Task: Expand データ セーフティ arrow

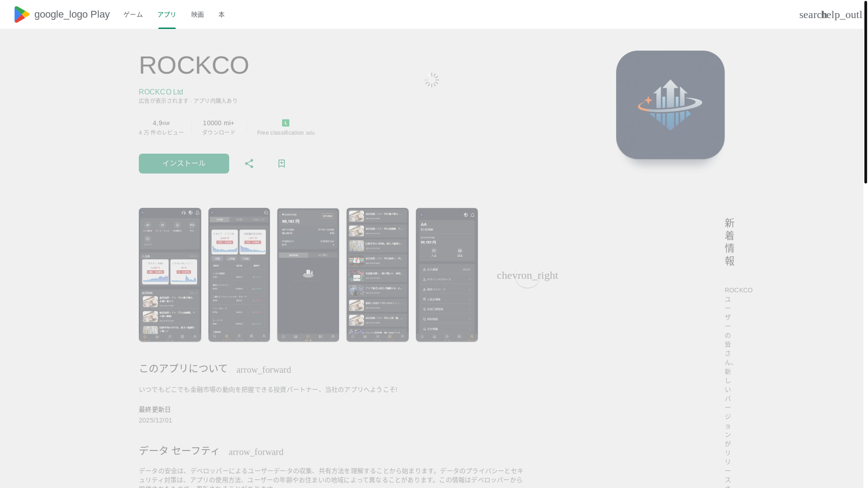Action: (256, 452)
